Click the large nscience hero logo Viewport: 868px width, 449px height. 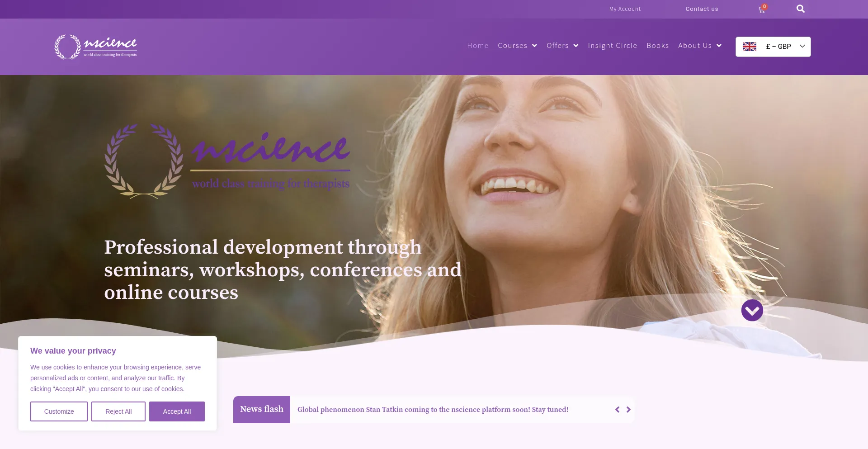click(227, 161)
